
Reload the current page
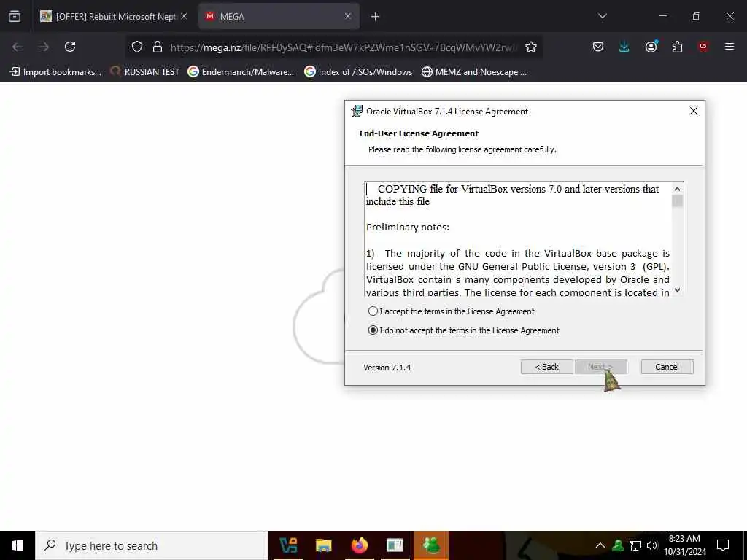(70, 47)
